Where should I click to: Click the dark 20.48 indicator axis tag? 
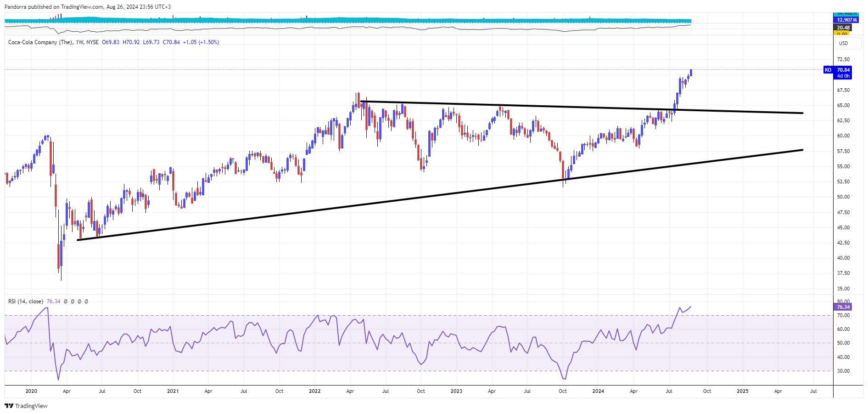click(x=843, y=28)
